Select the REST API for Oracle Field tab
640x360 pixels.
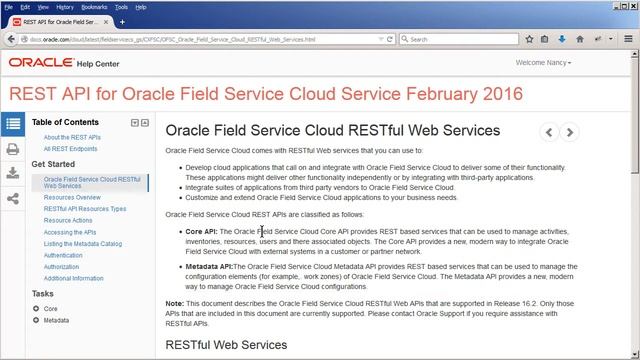tap(61, 22)
